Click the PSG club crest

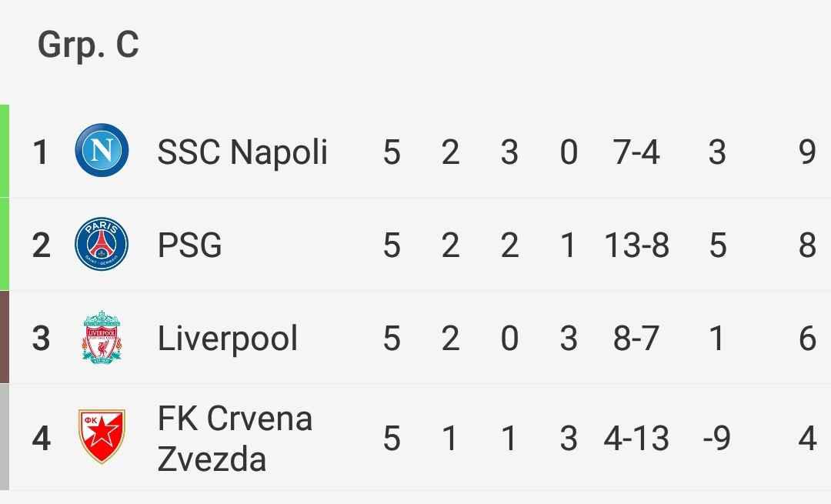102,245
